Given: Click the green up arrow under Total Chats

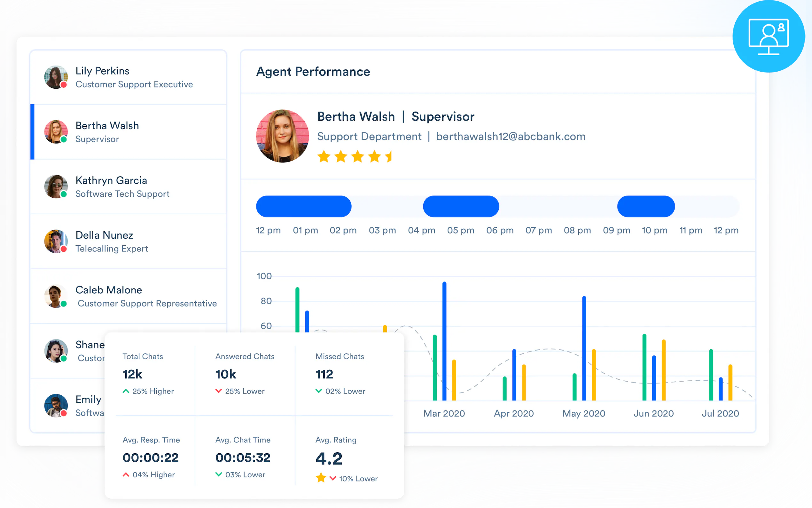Looking at the screenshot, I should point(126,391).
